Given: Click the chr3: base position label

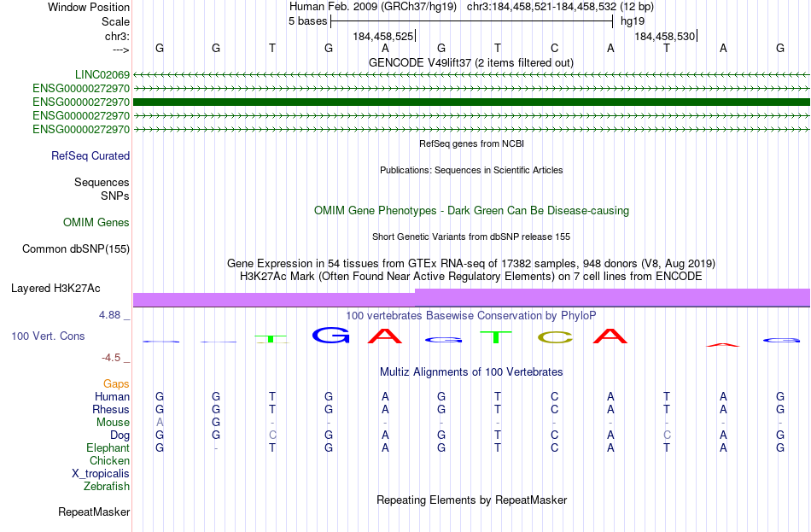Looking at the screenshot, I should tap(118, 36).
